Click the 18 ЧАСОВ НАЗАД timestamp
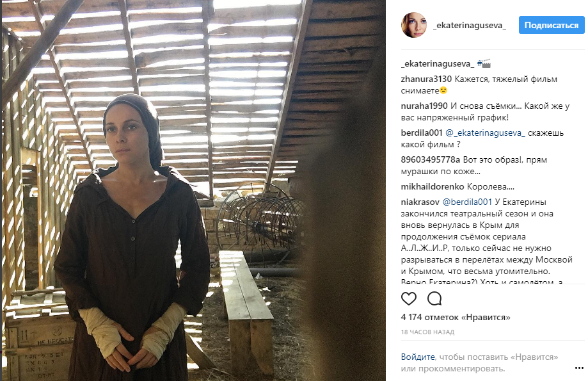Viewport: 588px width, 381px height. pos(427,332)
